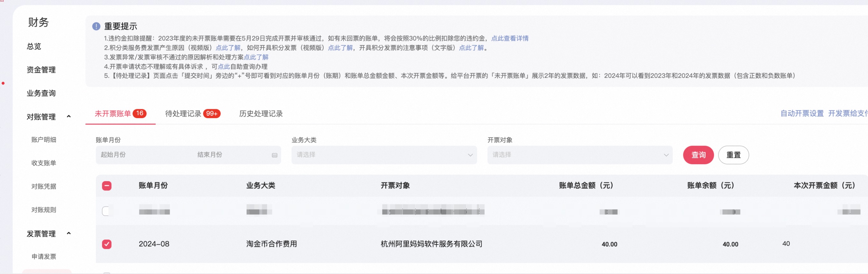868x274 pixels.
Task: Uncheck the 2024-08 淘金币合作费用 row checkbox
Action: pyautogui.click(x=106, y=244)
